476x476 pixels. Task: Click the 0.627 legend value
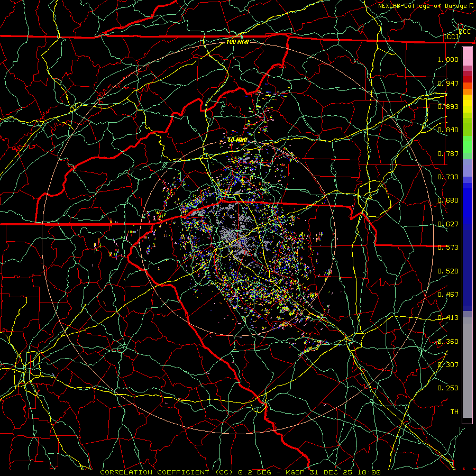pos(448,224)
